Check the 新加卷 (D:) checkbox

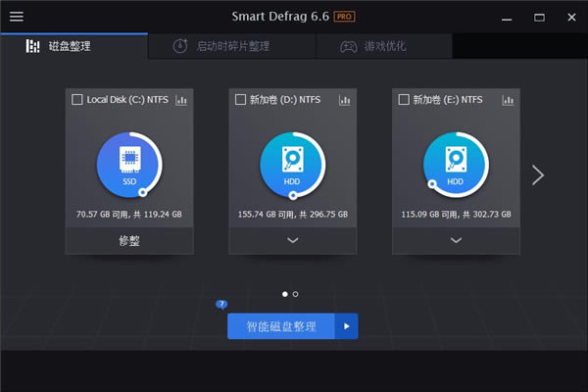coord(240,99)
